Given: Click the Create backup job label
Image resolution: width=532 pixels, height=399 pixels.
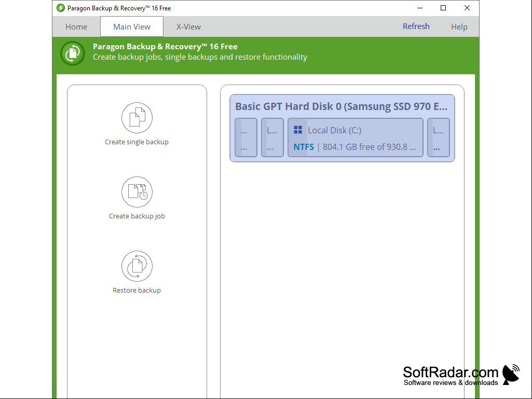Looking at the screenshot, I should 137,216.
